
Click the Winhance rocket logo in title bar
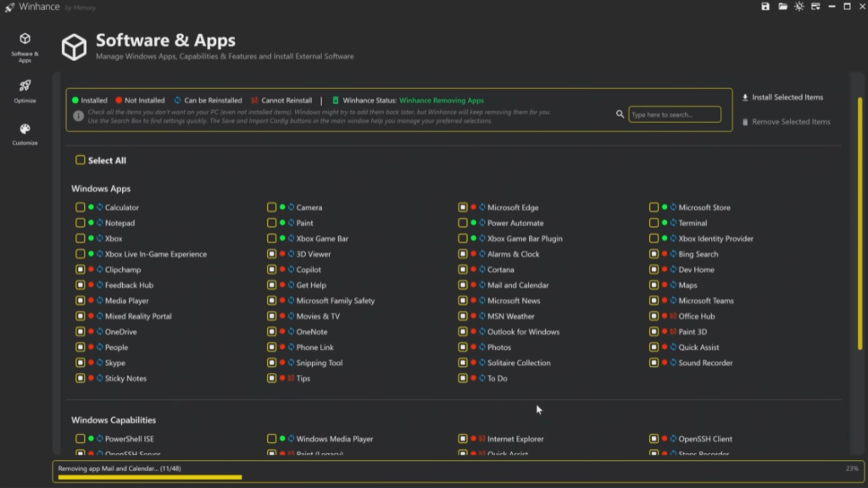(9, 7)
